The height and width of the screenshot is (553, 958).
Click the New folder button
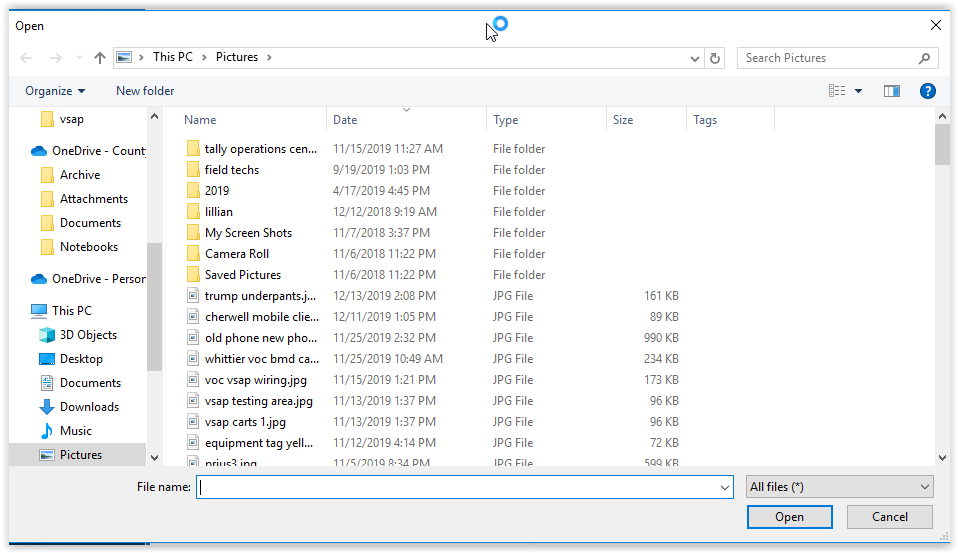tap(145, 91)
